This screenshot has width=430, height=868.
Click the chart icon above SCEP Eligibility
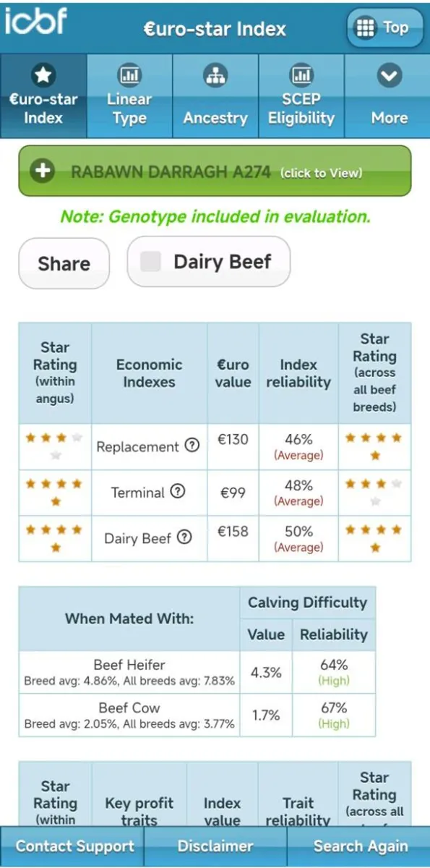pyautogui.click(x=301, y=74)
